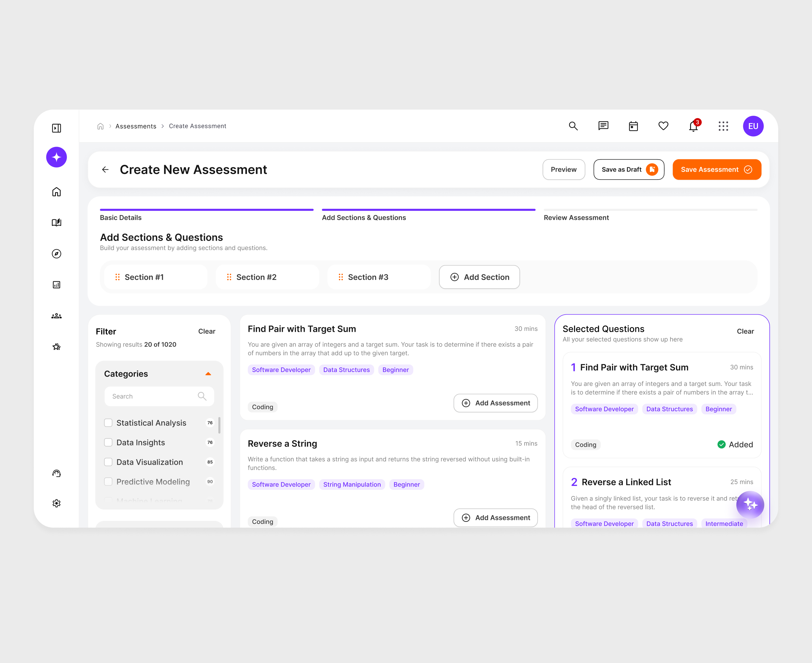Collapse the sidebar using the panel icon
The image size is (812, 663).
point(56,128)
